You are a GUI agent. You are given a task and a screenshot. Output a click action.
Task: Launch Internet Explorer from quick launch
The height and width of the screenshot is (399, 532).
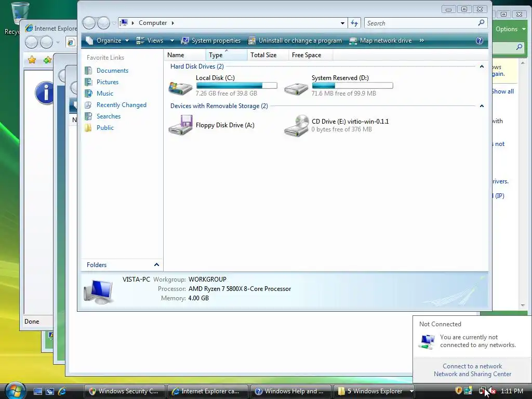coord(62,391)
